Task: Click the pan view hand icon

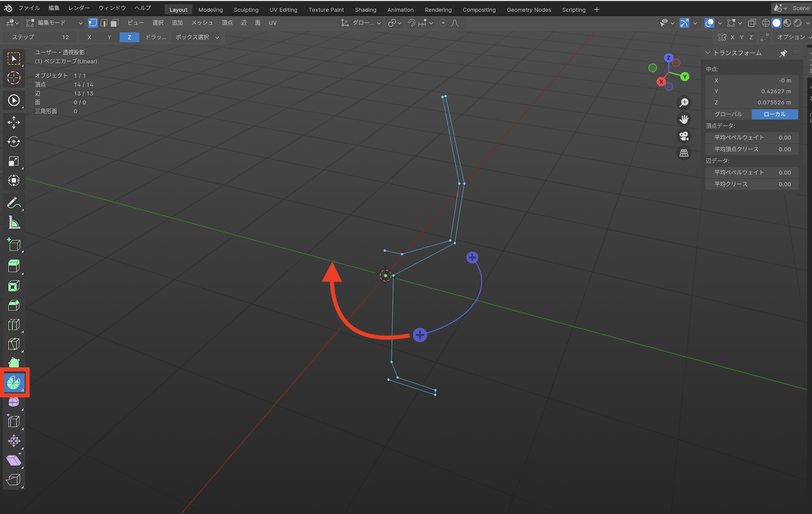Action: (684, 119)
